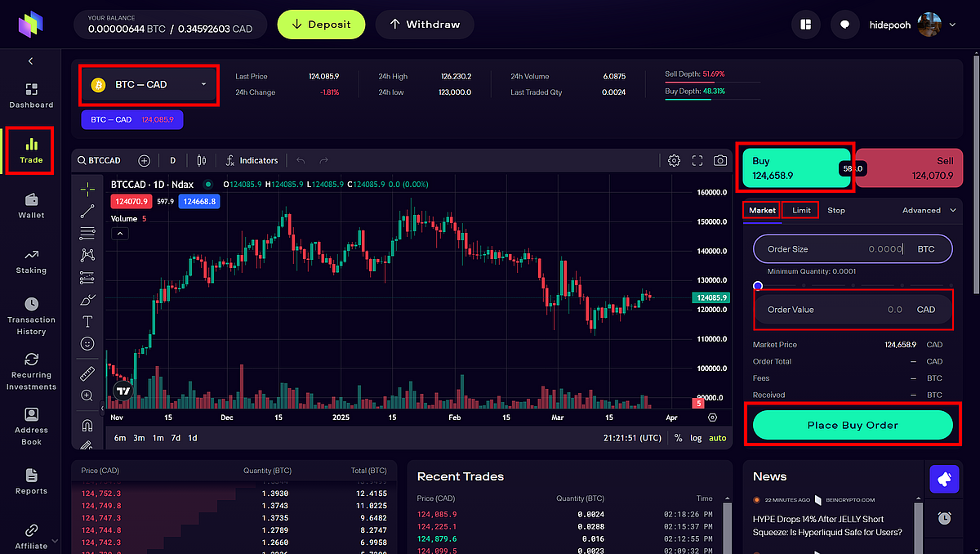Add symbol comparison with plus icon
Viewport: 980px width, 554px height.
[x=144, y=161]
